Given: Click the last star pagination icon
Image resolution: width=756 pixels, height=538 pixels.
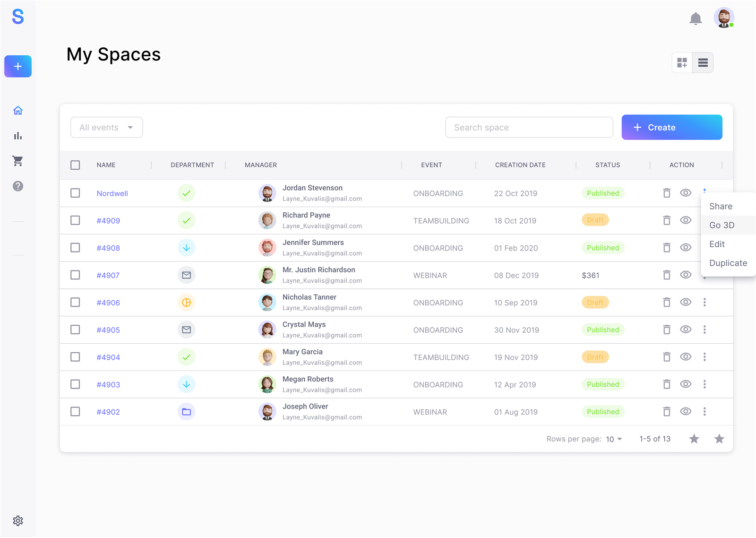Looking at the screenshot, I should point(719,439).
